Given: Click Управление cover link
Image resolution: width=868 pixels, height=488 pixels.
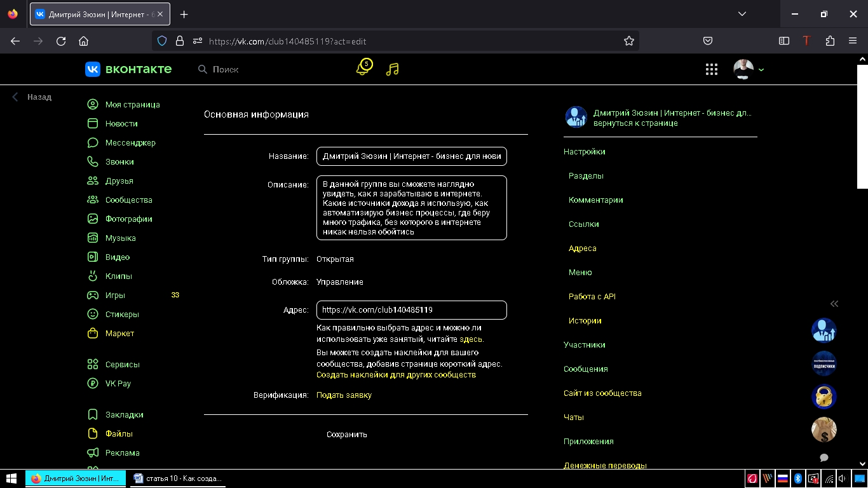Looking at the screenshot, I should coord(340,282).
